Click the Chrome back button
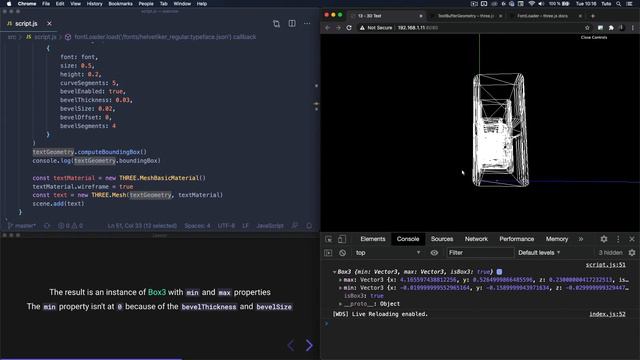The height and width of the screenshot is (360, 640). [x=328, y=28]
